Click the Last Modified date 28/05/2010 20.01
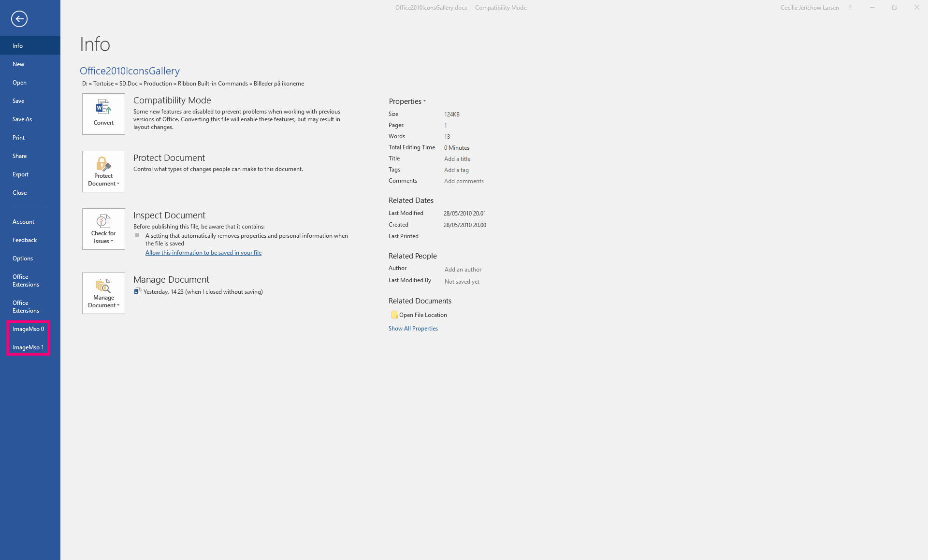 tap(465, 214)
